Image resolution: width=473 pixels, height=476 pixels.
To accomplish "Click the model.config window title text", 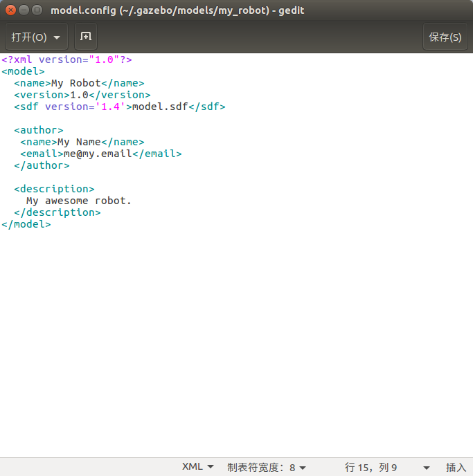I will (177, 10).
